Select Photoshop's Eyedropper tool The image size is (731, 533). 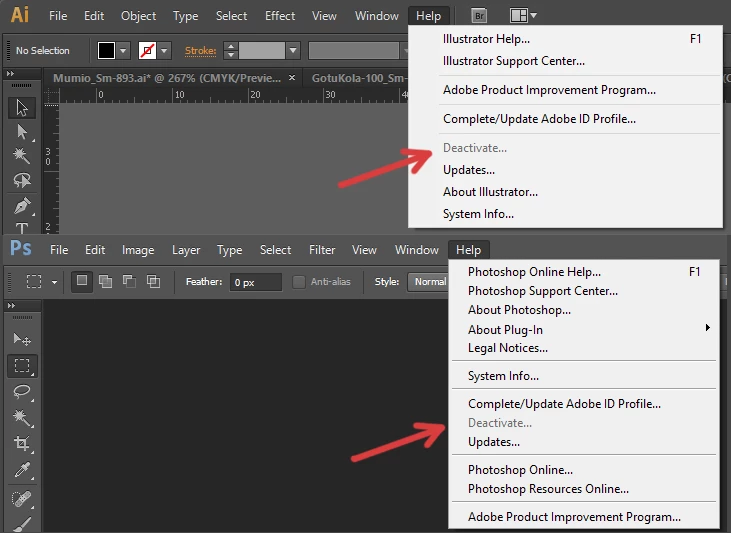[22, 471]
